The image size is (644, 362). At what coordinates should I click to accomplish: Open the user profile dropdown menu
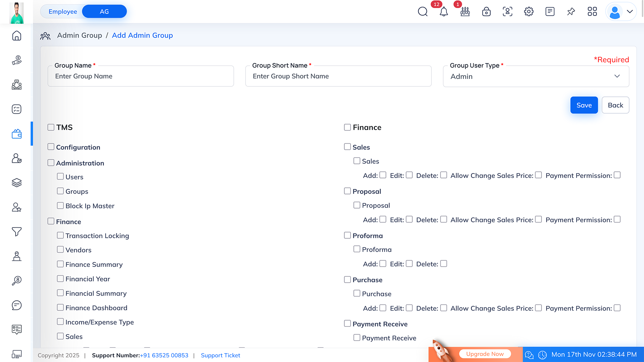[621, 12]
